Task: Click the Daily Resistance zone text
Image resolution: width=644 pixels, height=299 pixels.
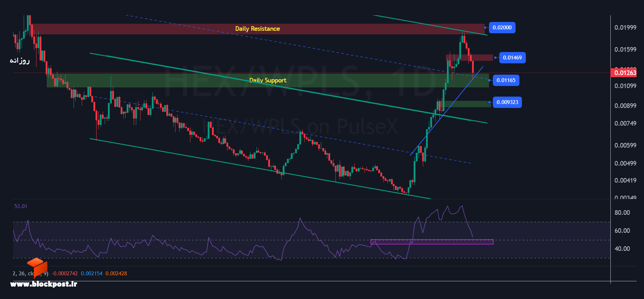Action: coord(258,29)
